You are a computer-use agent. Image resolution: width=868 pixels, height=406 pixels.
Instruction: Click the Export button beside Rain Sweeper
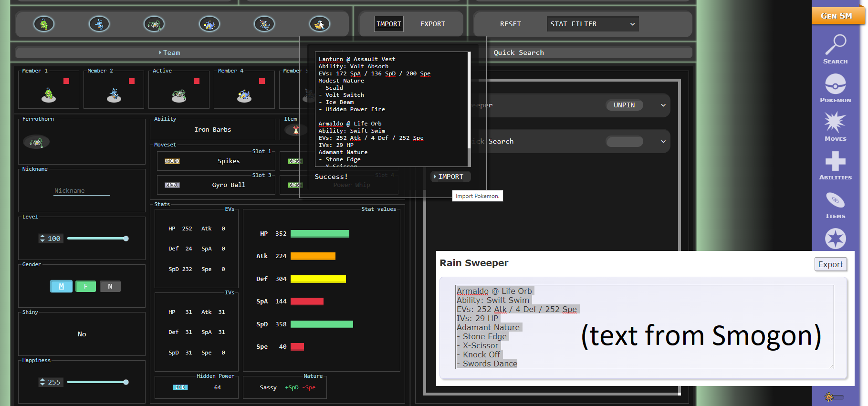pos(830,264)
